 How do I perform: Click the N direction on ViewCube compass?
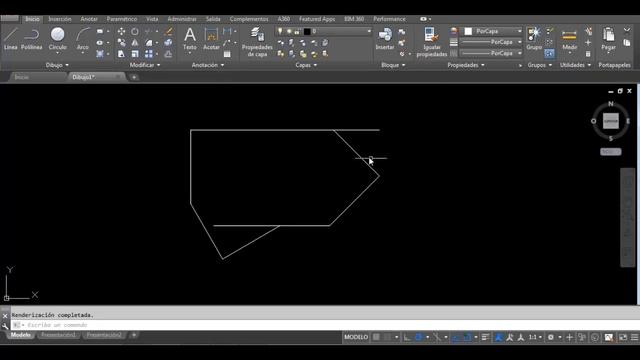611,104
